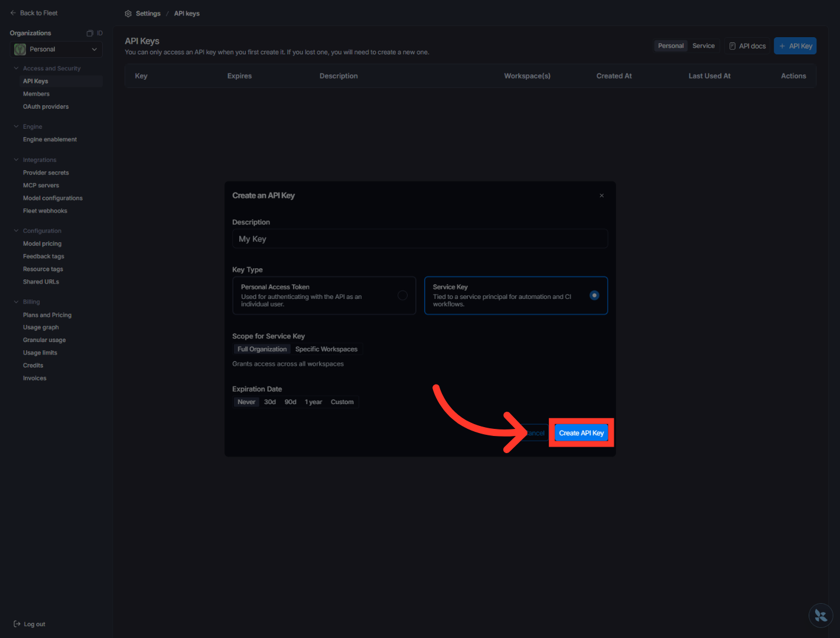Open Usage graph in Billing
Screen dimensions: 840x638
pos(41,327)
